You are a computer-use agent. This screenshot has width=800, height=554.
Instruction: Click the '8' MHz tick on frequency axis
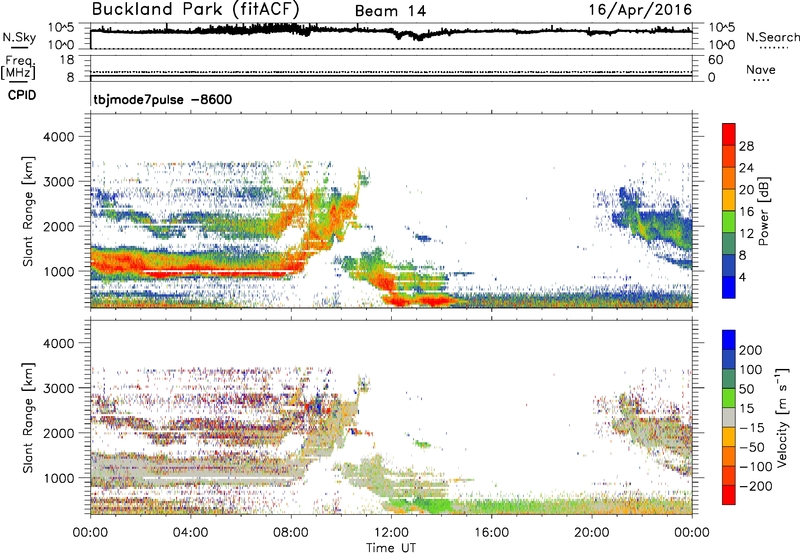pos(70,78)
